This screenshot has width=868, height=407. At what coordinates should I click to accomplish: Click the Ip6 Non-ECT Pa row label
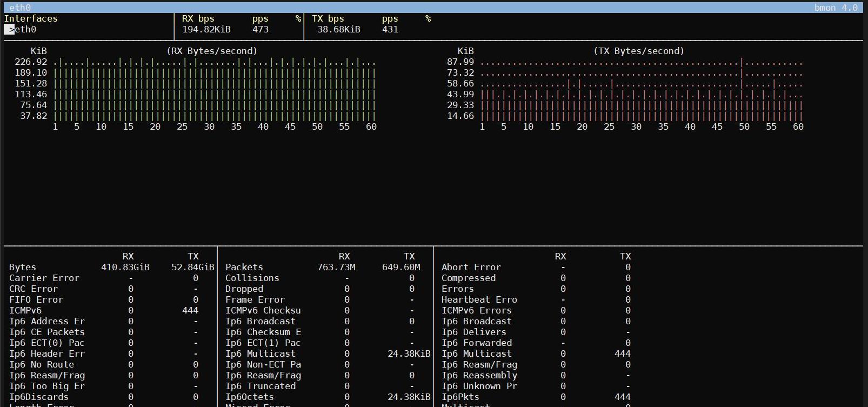point(263,364)
